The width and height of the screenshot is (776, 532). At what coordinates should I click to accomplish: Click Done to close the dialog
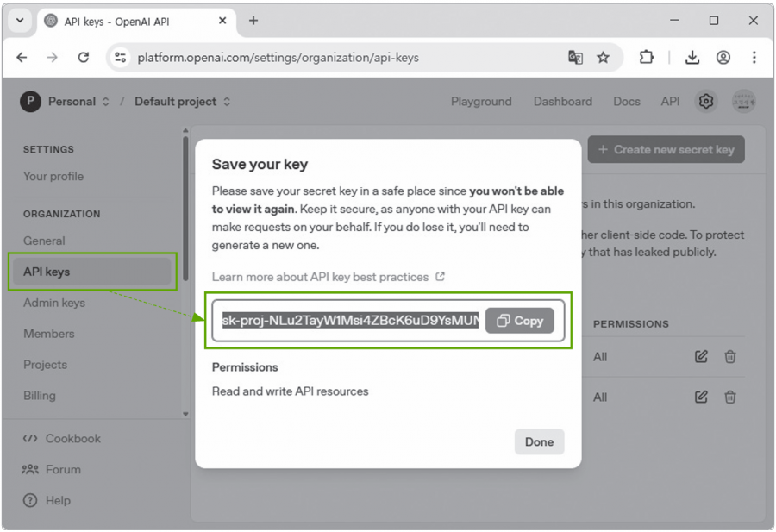click(539, 442)
